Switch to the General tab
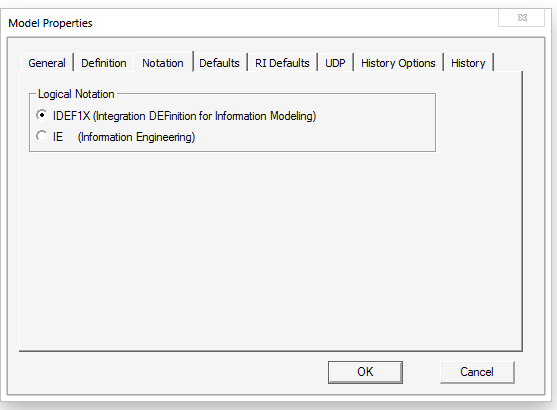Viewport: 557px width, 410px height. (x=47, y=63)
